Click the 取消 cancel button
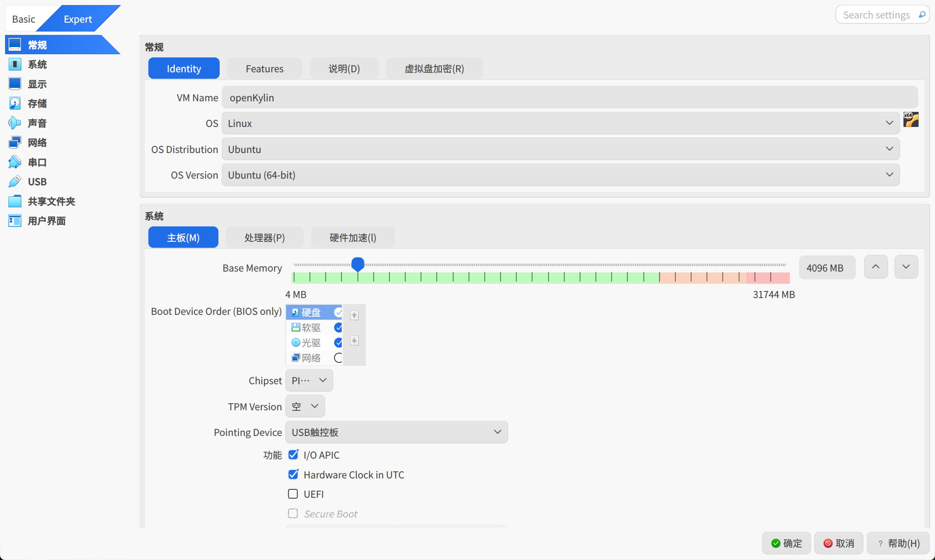Viewport: 935px width, 560px height. pyautogui.click(x=838, y=543)
